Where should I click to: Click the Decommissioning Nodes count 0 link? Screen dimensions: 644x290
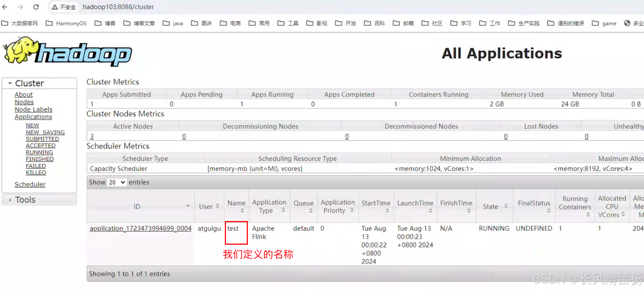click(x=184, y=136)
